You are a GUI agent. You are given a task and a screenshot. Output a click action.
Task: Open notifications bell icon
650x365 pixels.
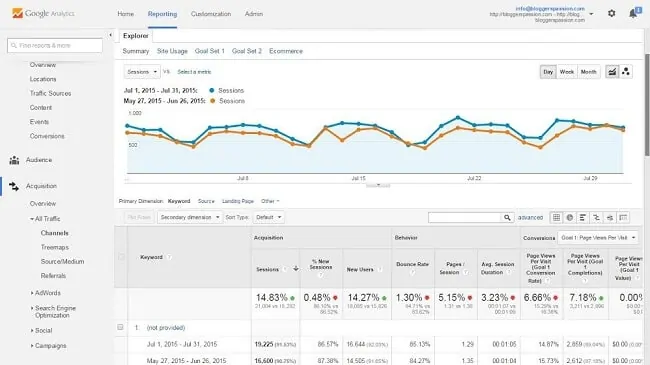coord(633,13)
